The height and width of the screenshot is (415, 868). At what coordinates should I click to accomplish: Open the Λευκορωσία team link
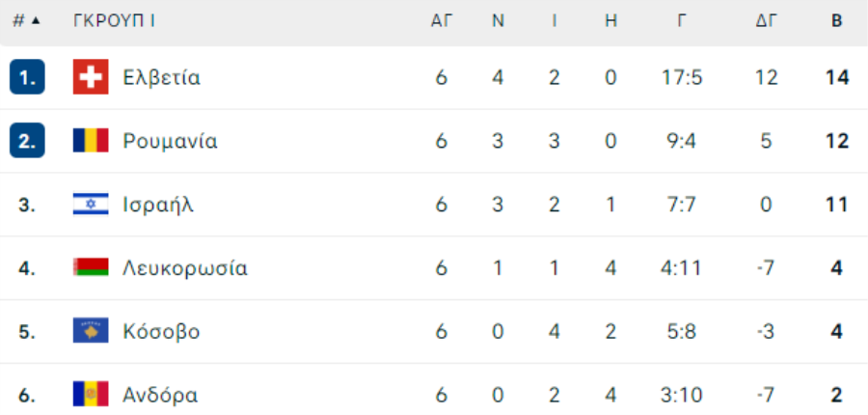(185, 268)
